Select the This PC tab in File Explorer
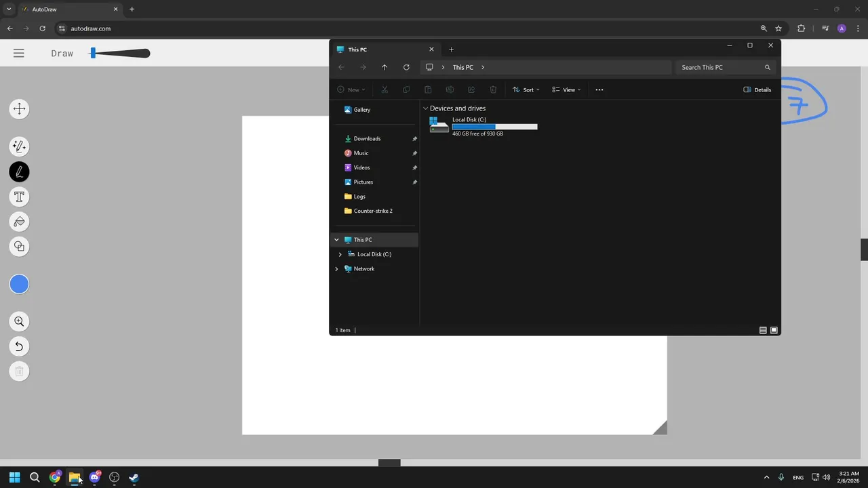Viewport: 868px width, 488px height. pos(386,49)
